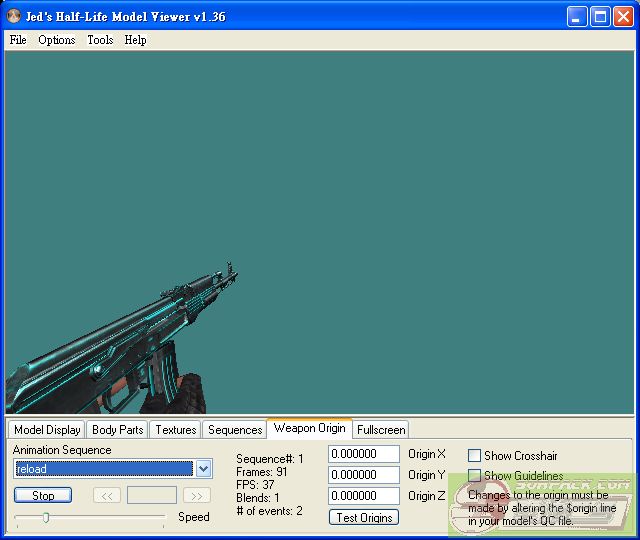
Task: Click the animation Speed slider handle
Action: (x=45, y=517)
